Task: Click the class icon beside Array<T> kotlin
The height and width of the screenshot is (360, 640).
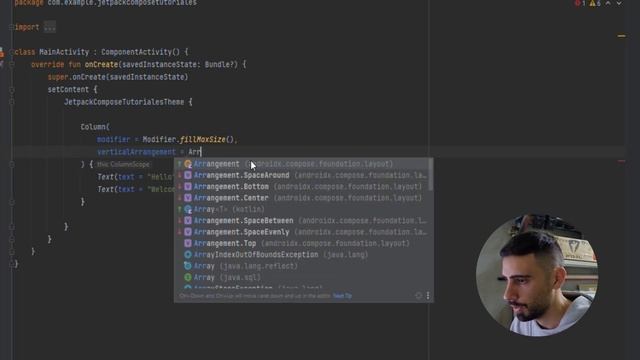Action: (188, 209)
